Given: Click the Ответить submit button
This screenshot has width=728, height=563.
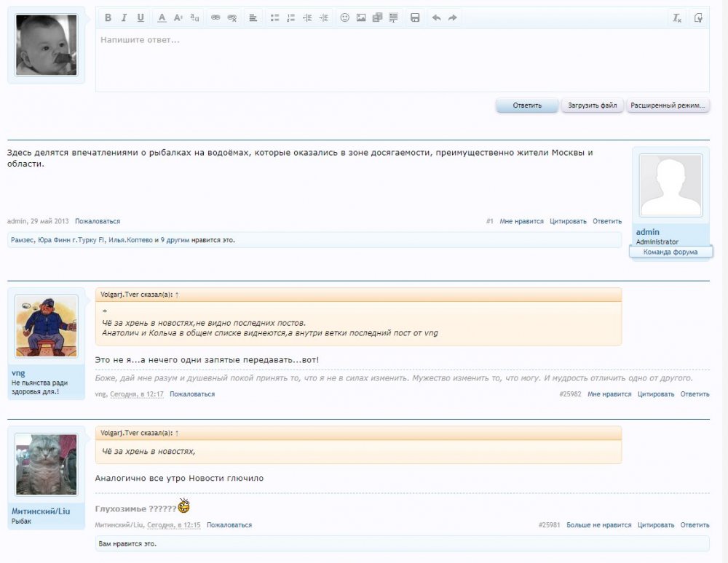Looking at the screenshot, I should [x=527, y=105].
